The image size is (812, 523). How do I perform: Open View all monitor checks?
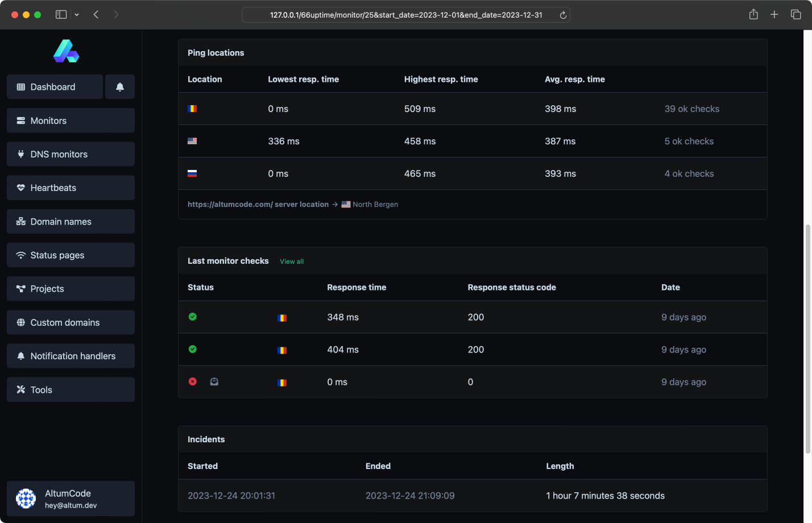click(x=292, y=261)
